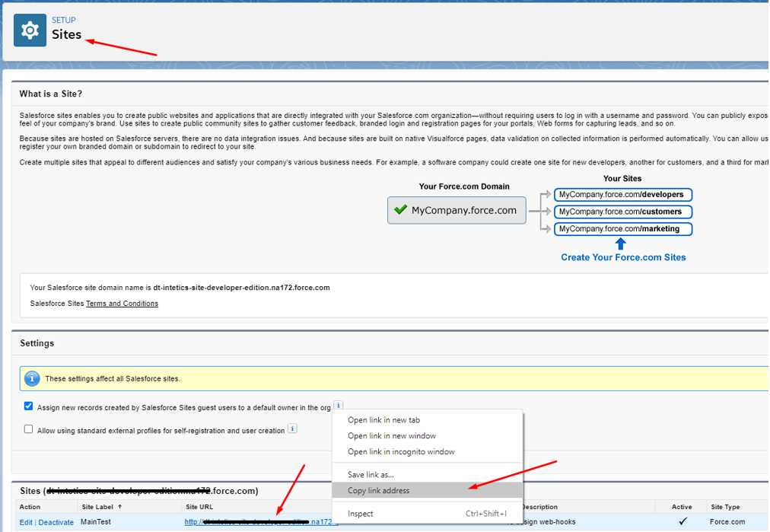This screenshot has height=532, width=770.
Task: Choose Open link in new tab
Action: point(384,420)
